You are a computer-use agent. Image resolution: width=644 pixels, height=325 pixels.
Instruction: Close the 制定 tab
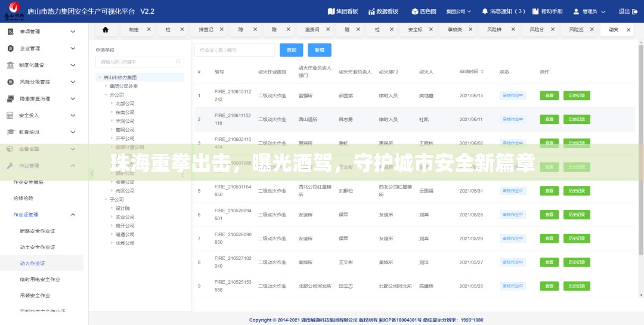click(148, 30)
